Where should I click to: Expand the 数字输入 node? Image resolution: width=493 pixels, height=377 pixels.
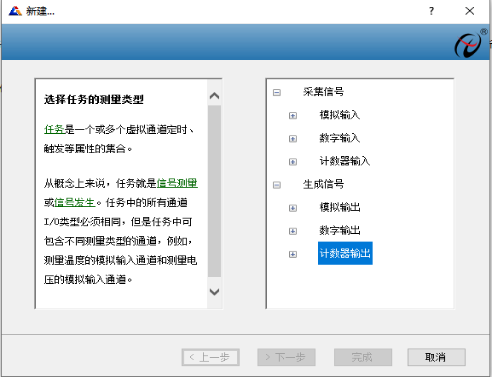(x=293, y=139)
